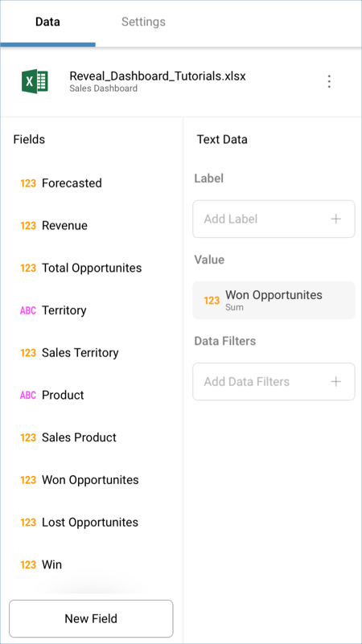This screenshot has width=362, height=644.
Task: Select the Total Opportunites field
Action: coord(91,268)
